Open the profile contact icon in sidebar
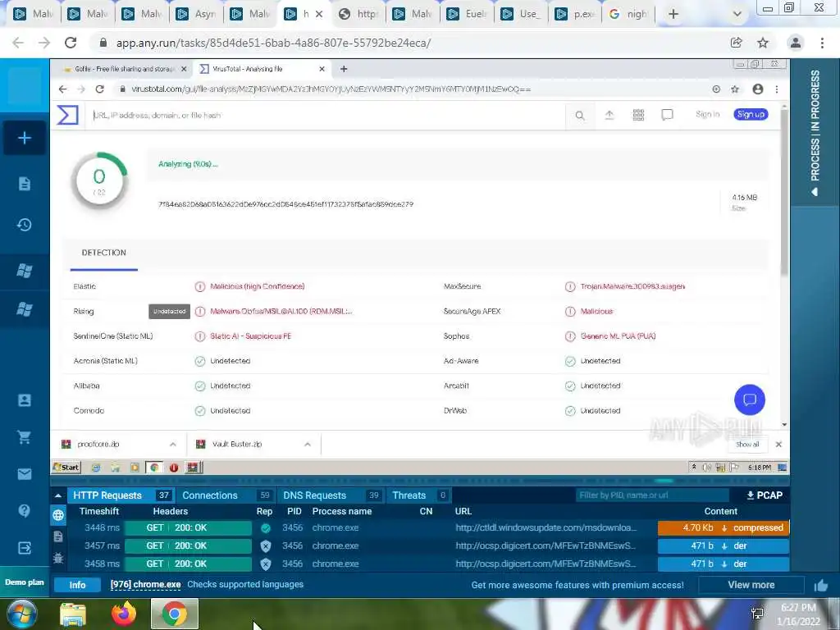The image size is (840, 630). [24, 400]
